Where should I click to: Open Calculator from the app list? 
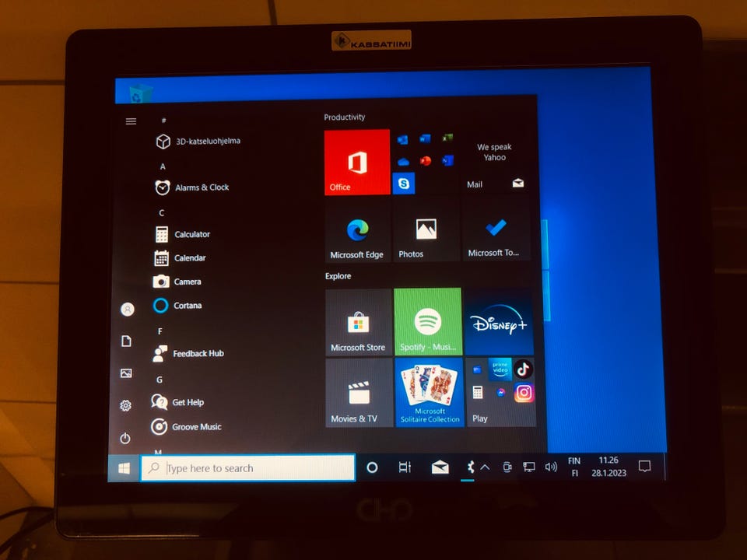click(182, 234)
